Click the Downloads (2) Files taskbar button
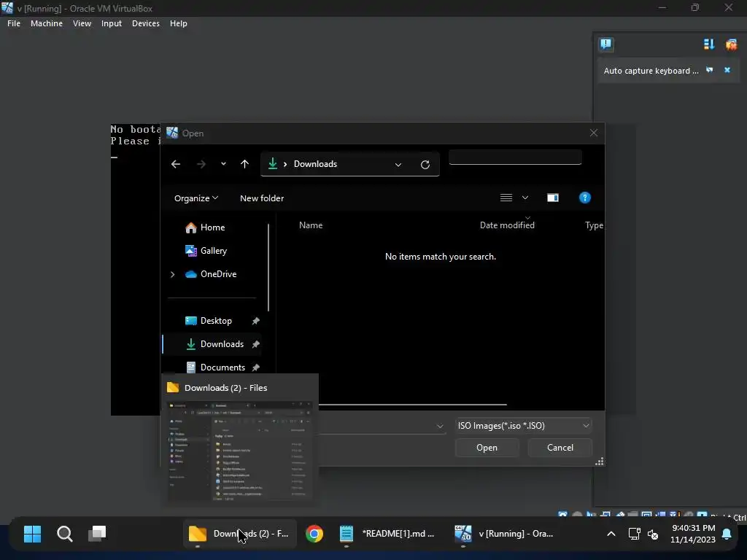 239,534
